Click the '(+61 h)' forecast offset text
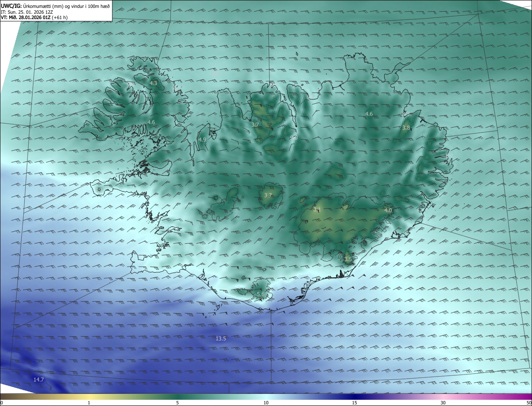The image size is (532, 406). coord(60,17)
